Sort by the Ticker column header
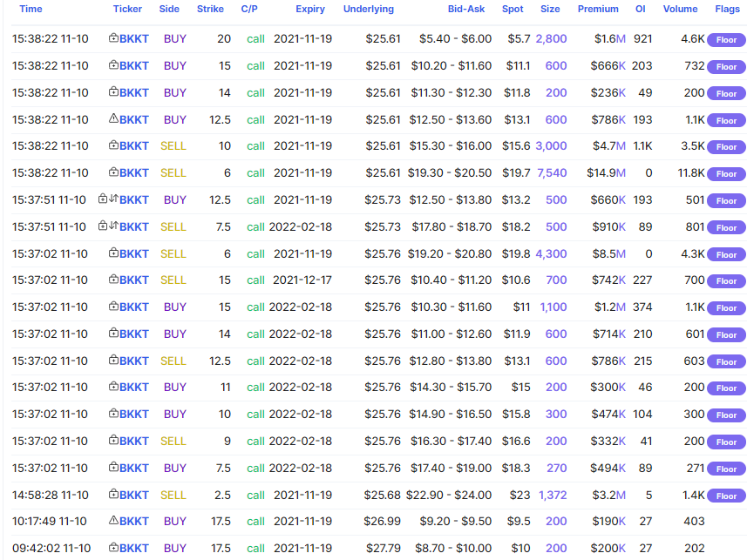 tap(127, 9)
